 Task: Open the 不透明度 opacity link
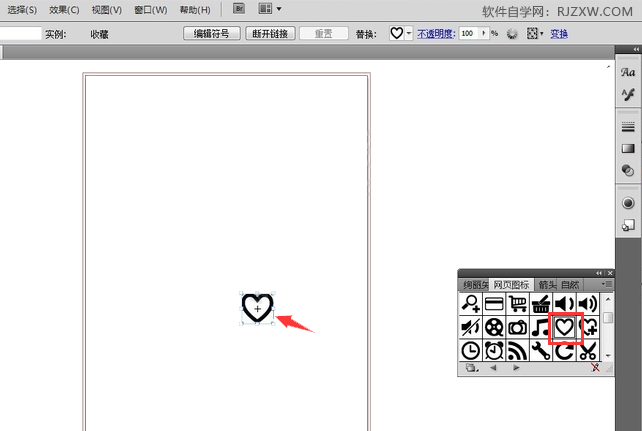(x=436, y=34)
